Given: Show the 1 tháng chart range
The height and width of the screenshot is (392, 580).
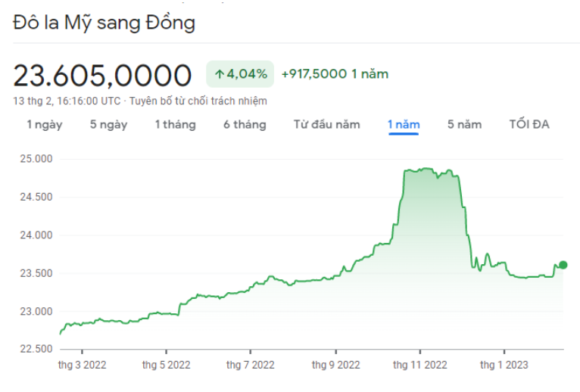Looking at the screenshot, I should point(175,125).
